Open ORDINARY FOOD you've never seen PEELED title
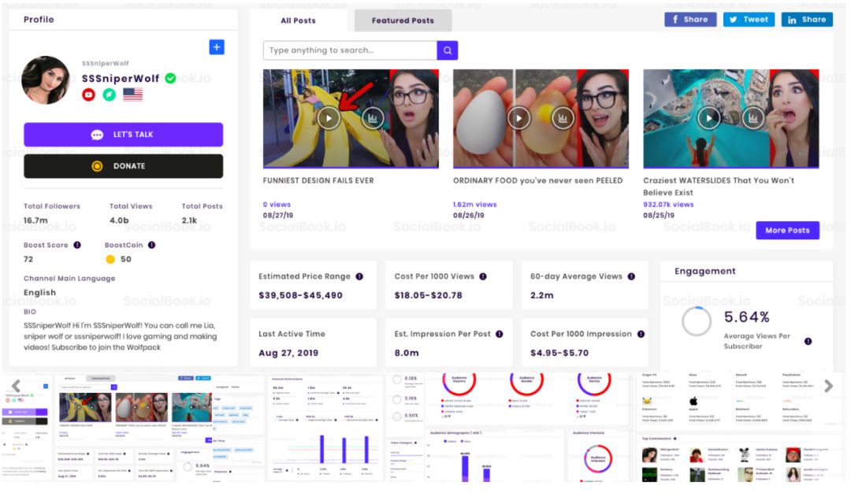Viewport: 851px width, 504px height. 538,180
